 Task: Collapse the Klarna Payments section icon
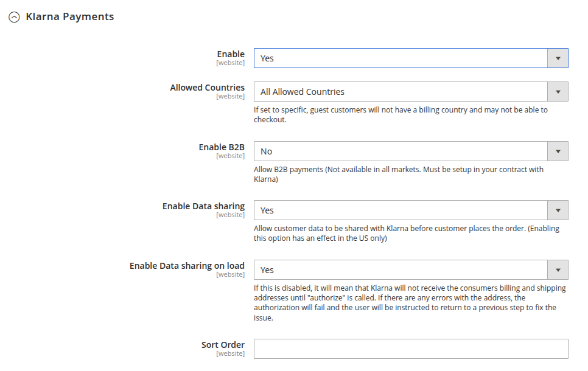click(x=14, y=17)
